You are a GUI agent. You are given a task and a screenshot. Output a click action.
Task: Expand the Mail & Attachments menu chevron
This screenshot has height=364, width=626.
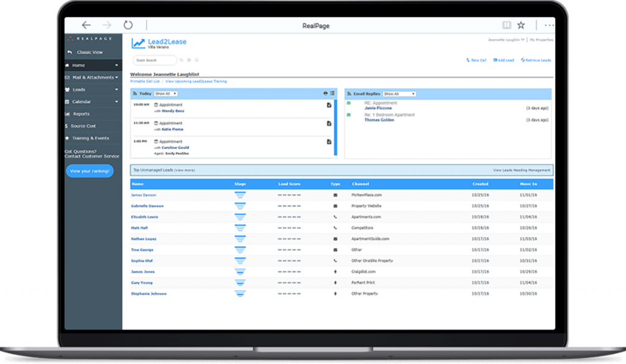coord(116,78)
